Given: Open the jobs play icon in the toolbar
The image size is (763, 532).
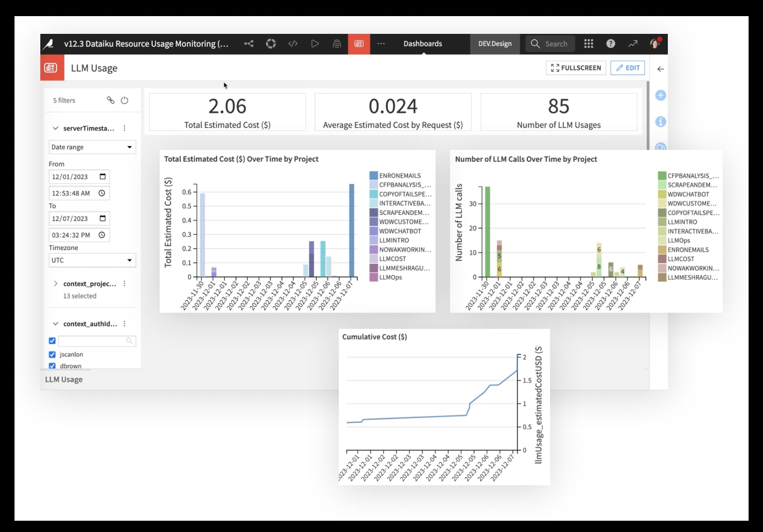Looking at the screenshot, I should [316, 44].
